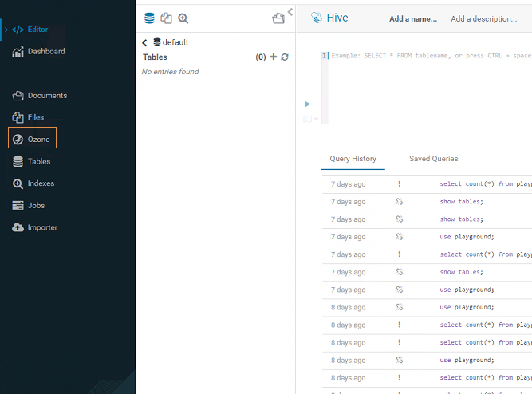Open the files icon in assist panel
The width and height of the screenshot is (532, 394).
pos(166,18)
